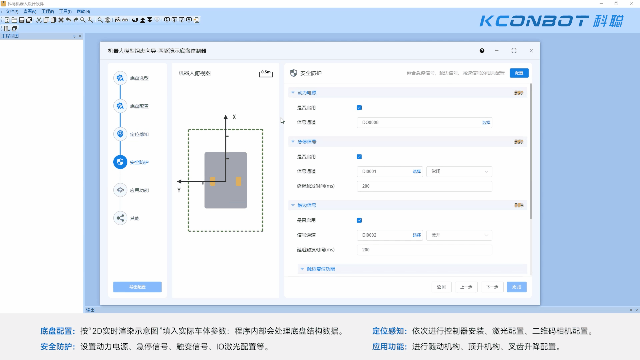
Task: Toggle the enable checkbox in the power supply section
Action: point(360,108)
